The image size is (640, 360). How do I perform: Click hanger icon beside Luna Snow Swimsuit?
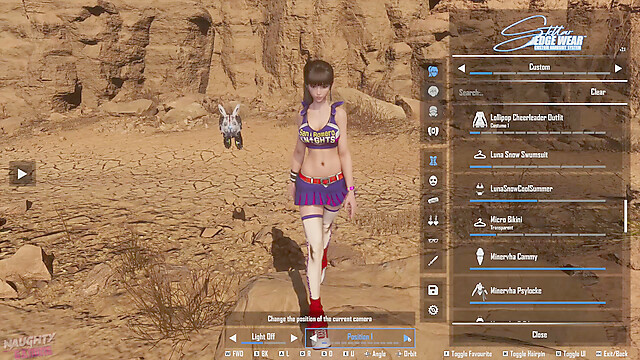(x=479, y=155)
